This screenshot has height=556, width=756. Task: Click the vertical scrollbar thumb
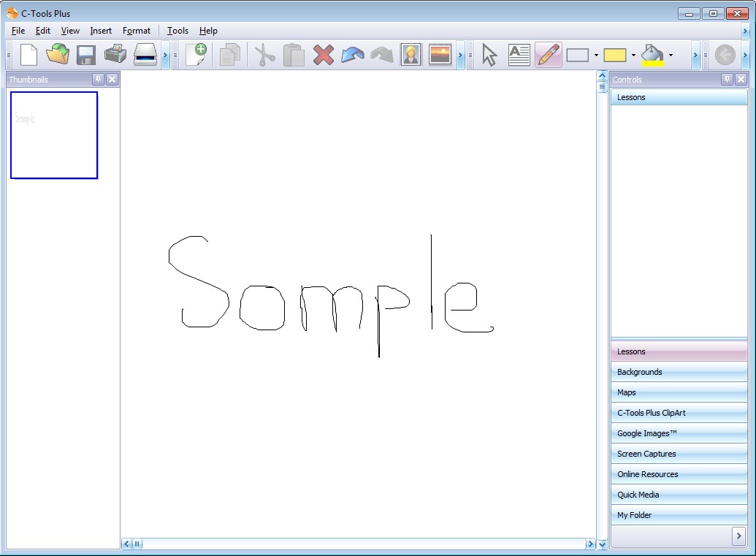tap(602, 87)
